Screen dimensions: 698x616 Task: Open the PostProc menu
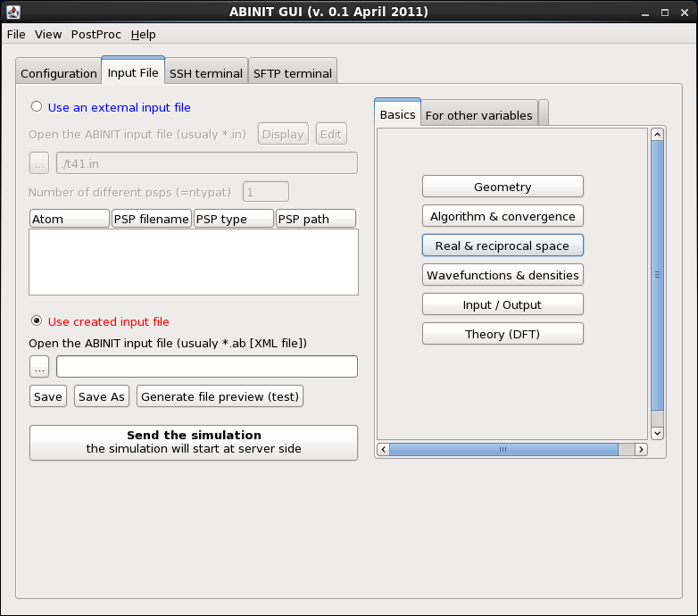pos(96,34)
